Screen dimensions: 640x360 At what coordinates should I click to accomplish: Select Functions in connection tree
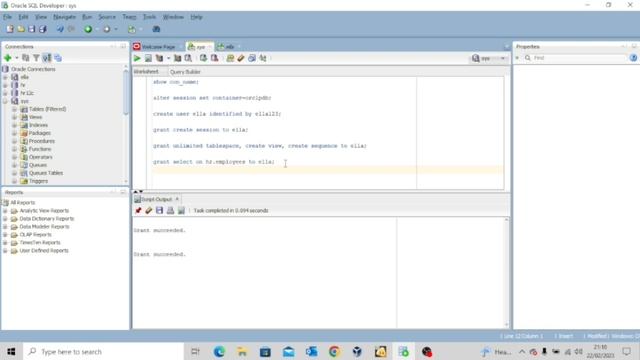coord(40,149)
